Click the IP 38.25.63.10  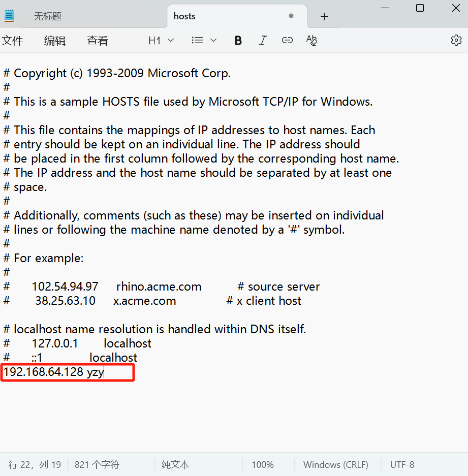pos(65,301)
